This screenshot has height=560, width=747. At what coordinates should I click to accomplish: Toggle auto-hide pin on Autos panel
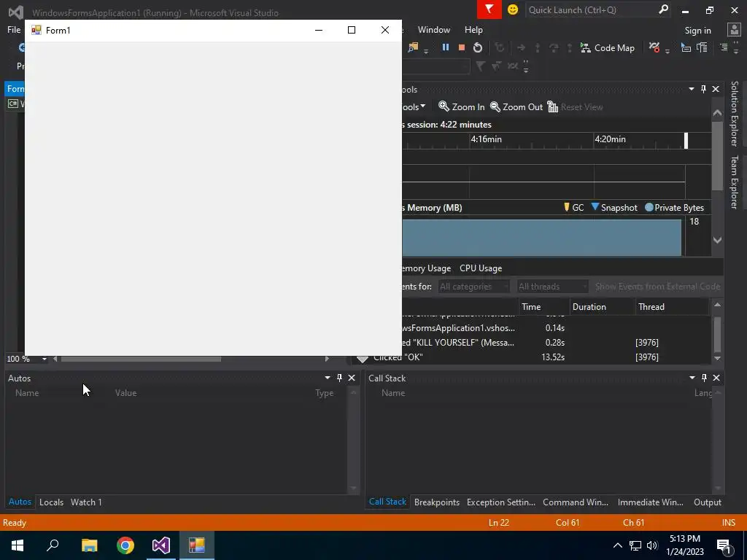[x=339, y=378]
